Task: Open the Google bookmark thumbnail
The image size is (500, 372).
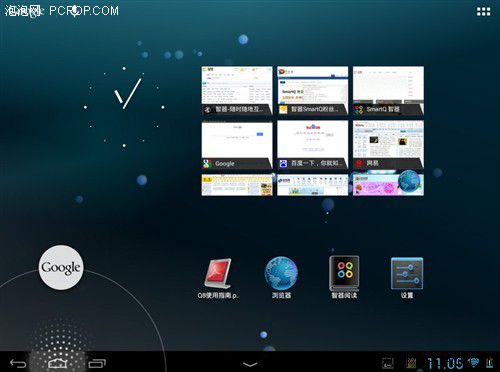Action: (237, 145)
